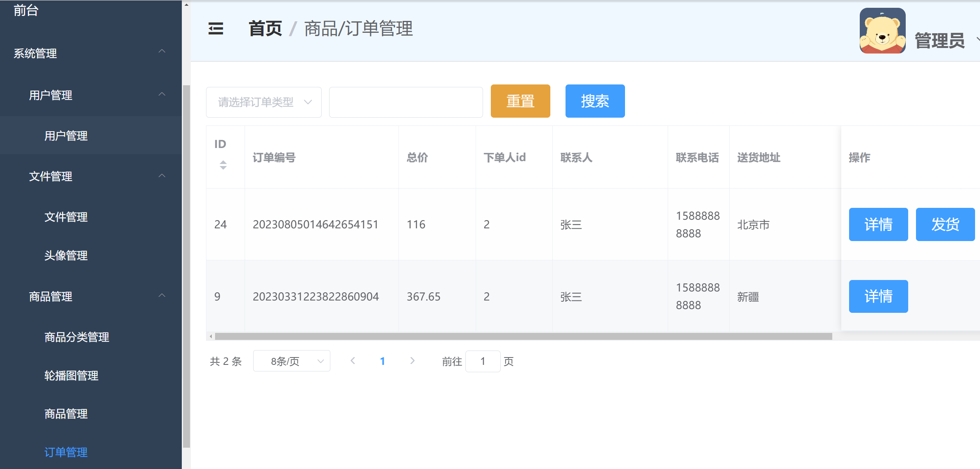
Task: Sort the table by ID column arrows
Action: 223,164
